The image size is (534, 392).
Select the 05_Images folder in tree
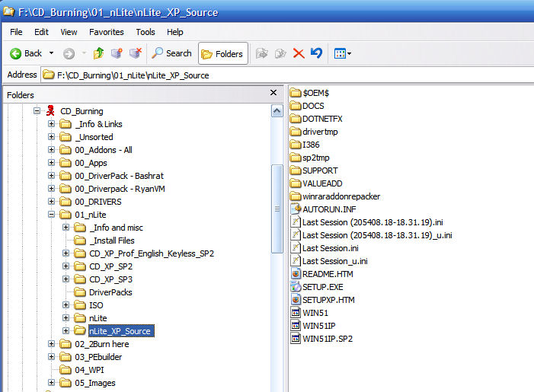point(95,383)
